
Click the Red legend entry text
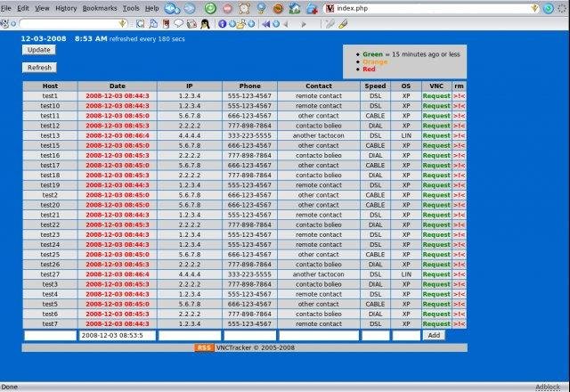coord(369,69)
